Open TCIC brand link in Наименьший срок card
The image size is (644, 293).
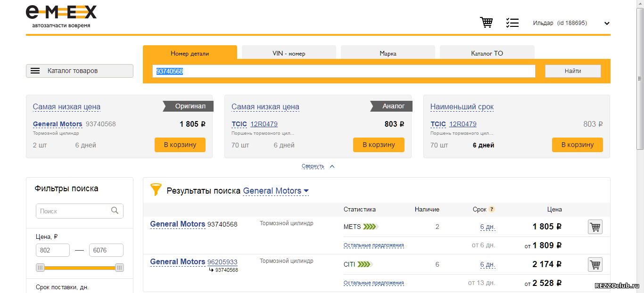(438, 124)
